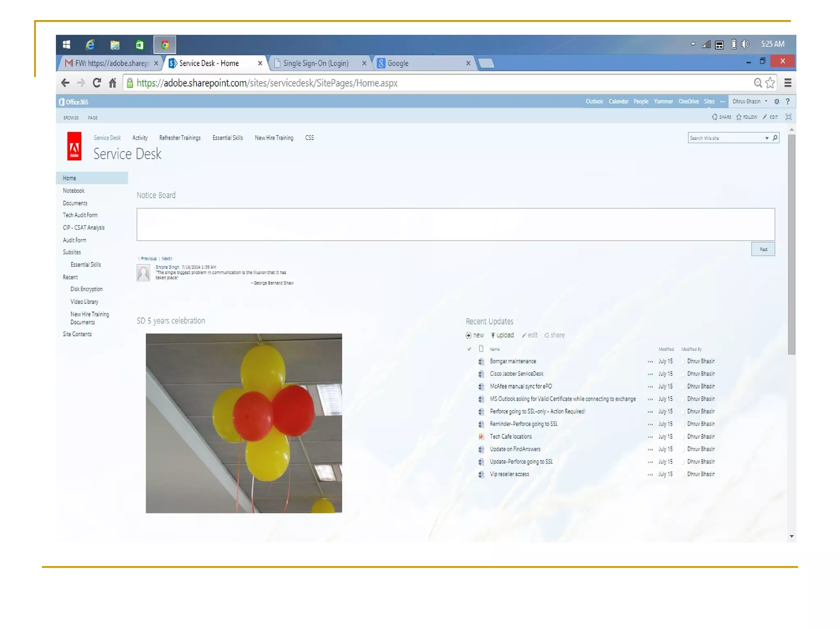Open Chrome hamburger menu icon

(787, 83)
